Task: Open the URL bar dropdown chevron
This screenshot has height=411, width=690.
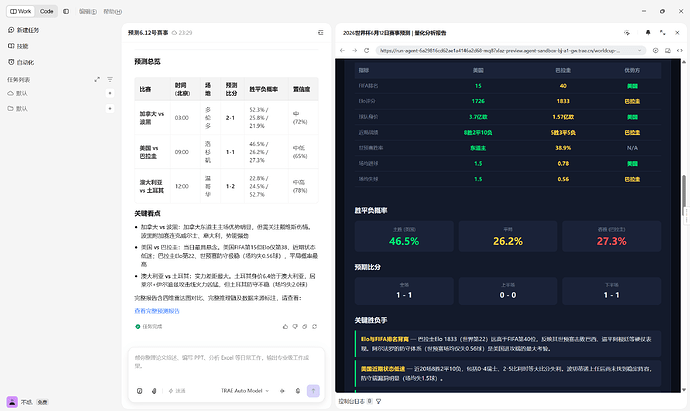Action: point(639,51)
